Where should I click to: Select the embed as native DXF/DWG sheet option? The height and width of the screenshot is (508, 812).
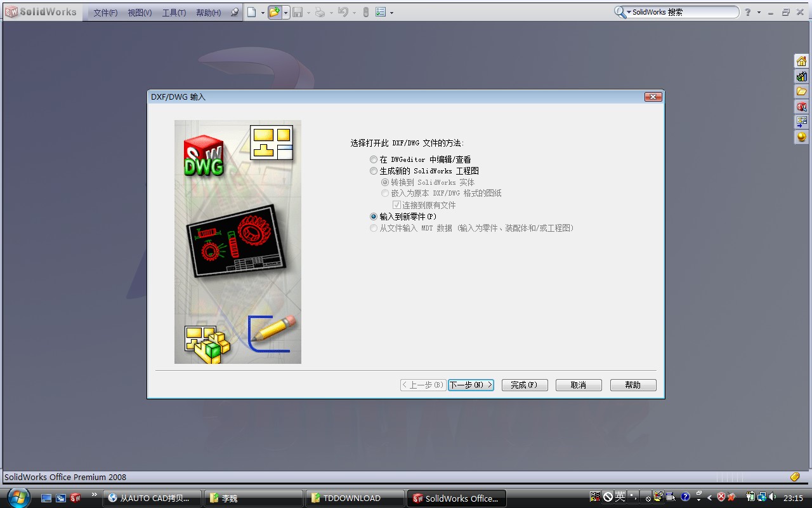[x=385, y=193]
